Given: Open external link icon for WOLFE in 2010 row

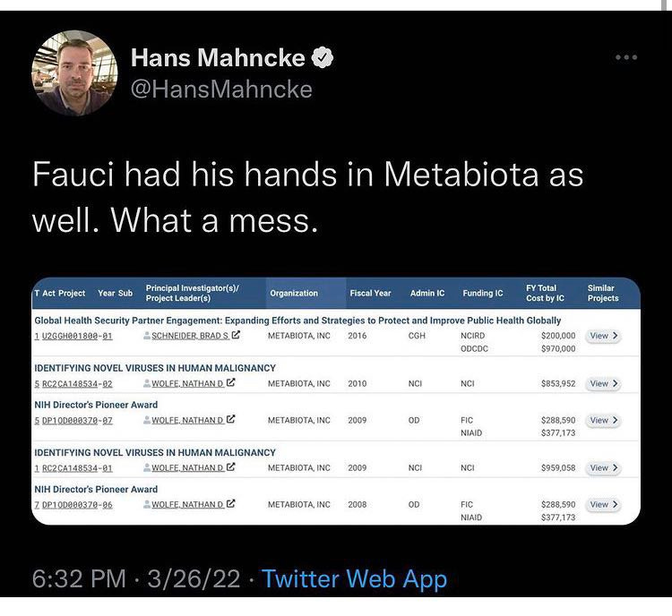Looking at the screenshot, I should 230,382.
